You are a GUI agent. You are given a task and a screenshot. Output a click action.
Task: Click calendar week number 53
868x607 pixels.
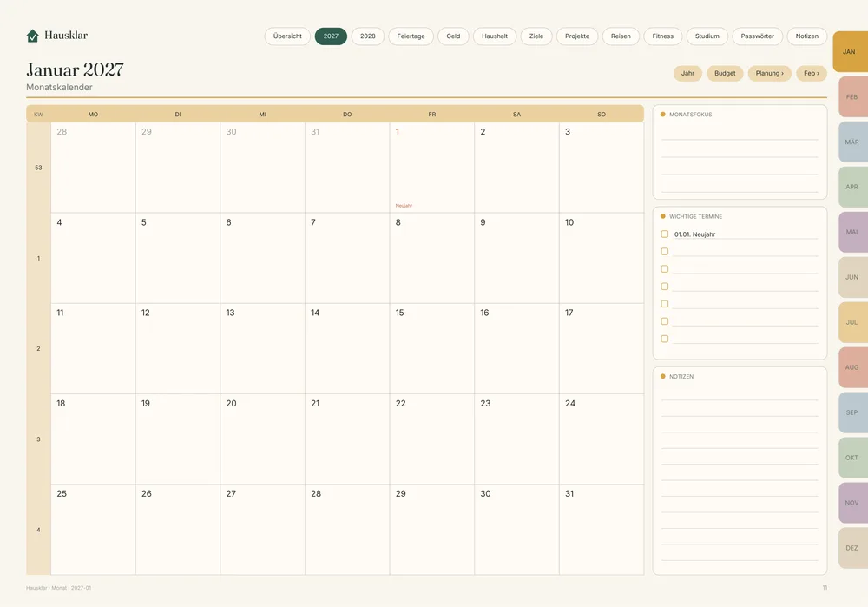(38, 168)
